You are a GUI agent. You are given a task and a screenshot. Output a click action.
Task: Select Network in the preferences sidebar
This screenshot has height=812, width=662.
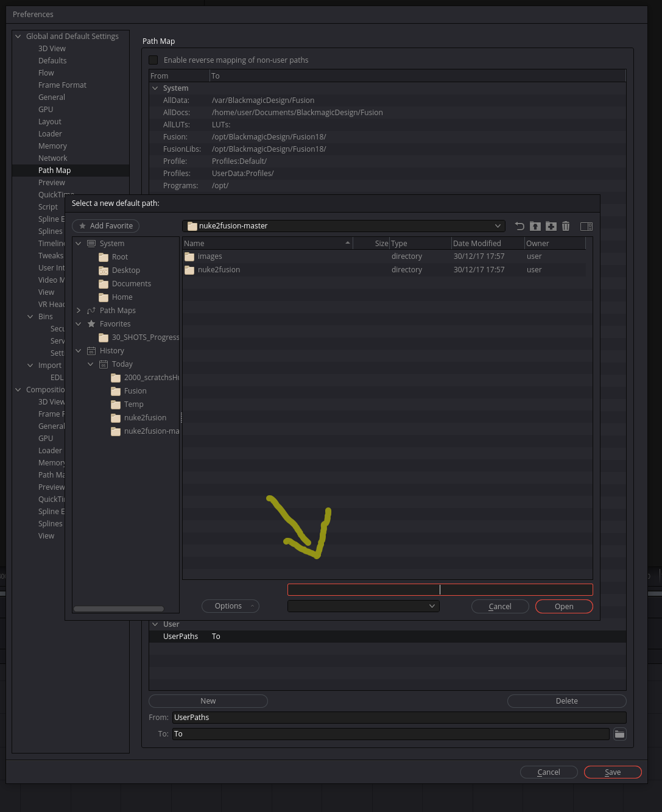click(x=53, y=158)
